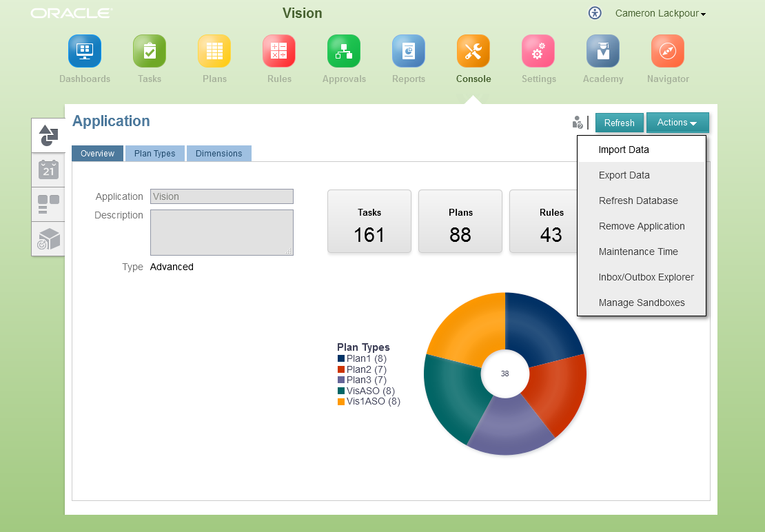Choose Import Data from Actions menu
This screenshot has height=532, width=765.
tap(642, 150)
